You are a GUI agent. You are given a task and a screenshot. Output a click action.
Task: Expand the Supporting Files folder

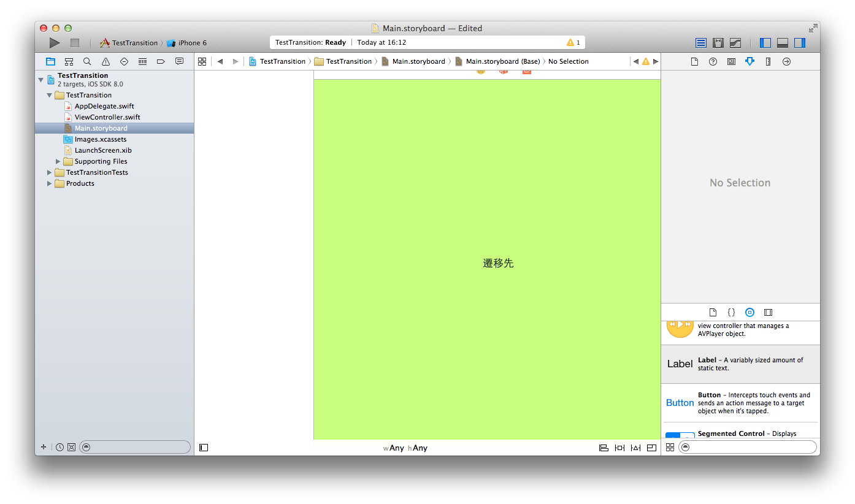click(58, 161)
